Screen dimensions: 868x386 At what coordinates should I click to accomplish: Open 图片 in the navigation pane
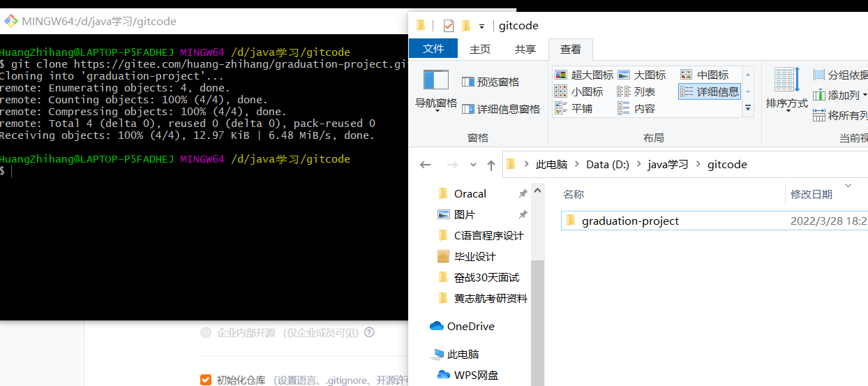[464, 214]
